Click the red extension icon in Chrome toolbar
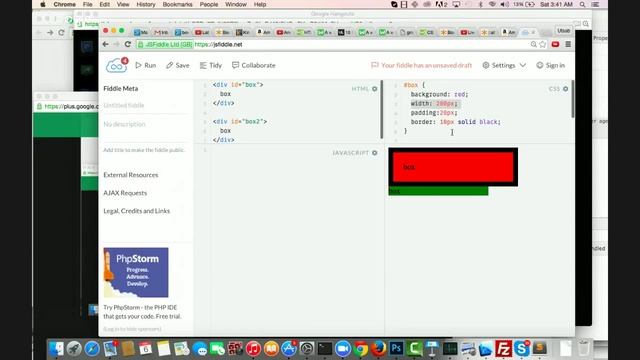This screenshot has width=640, height=360. click(555, 44)
